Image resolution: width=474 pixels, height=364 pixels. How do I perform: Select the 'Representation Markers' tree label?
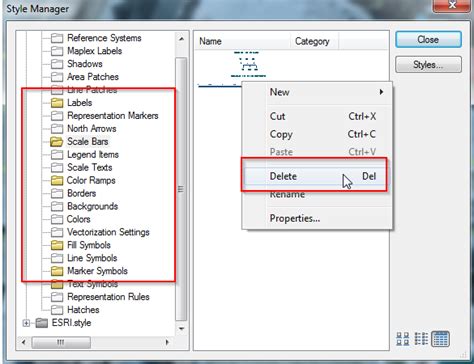[113, 116]
